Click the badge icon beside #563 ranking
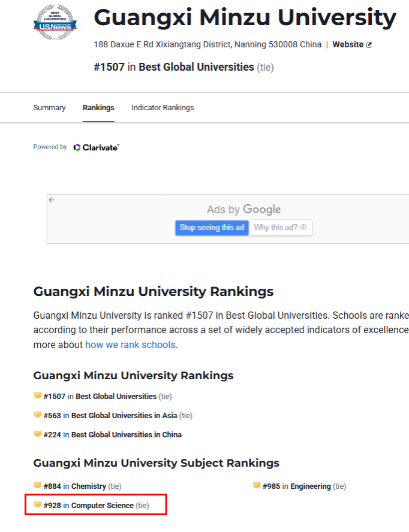 tap(38, 415)
